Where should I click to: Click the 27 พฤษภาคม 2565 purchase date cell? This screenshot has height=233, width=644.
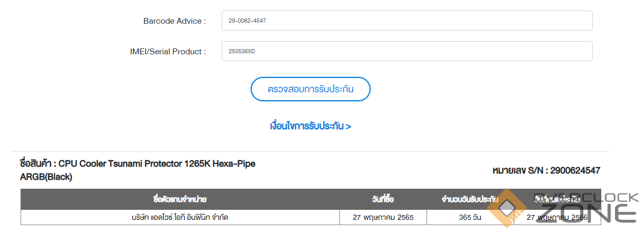[x=383, y=217]
